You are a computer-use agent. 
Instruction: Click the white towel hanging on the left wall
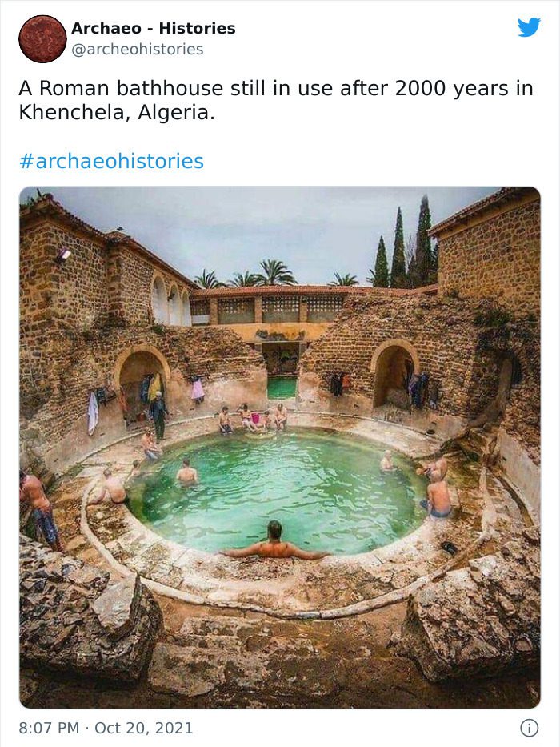click(x=93, y=413)
